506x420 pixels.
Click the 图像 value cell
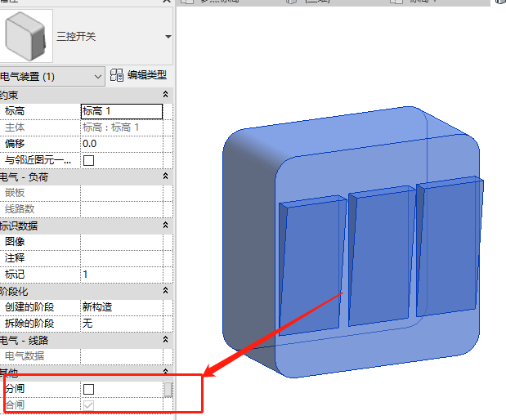click(121, 242)
